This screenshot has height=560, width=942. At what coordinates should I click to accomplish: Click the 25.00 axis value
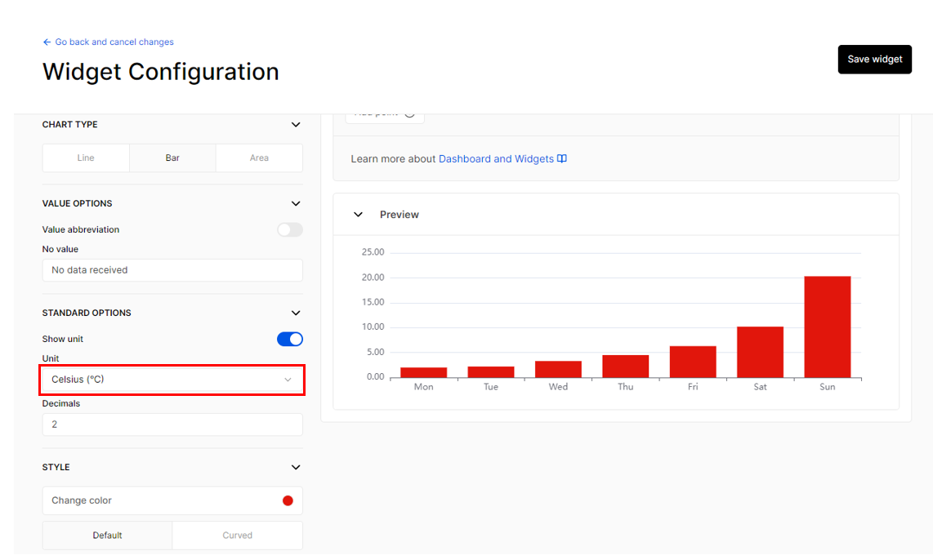point(373,252)
